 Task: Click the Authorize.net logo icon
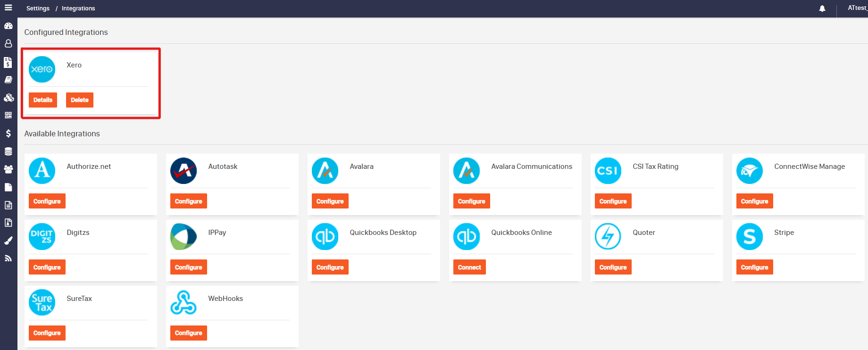(42, 171)
